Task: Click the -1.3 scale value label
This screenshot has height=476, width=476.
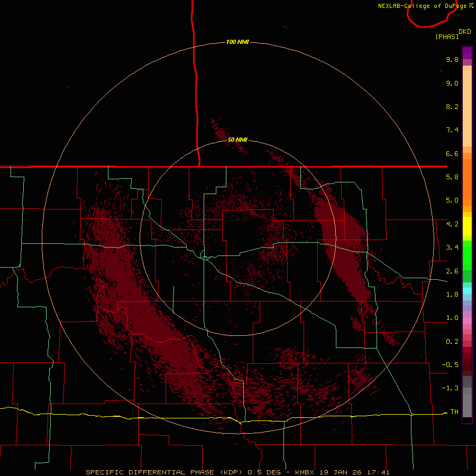Action: coord(450,388)
